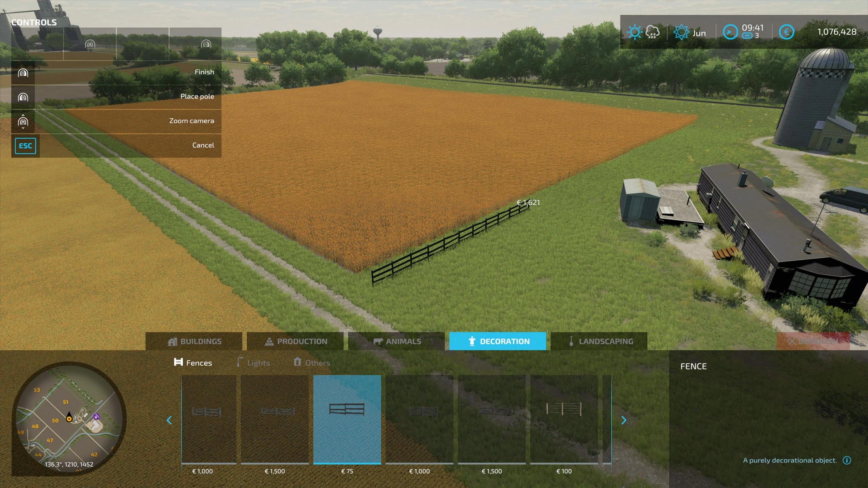Click the Cancel option in the controls panel
The image size is (868, 488).
(x=203, y=145)
